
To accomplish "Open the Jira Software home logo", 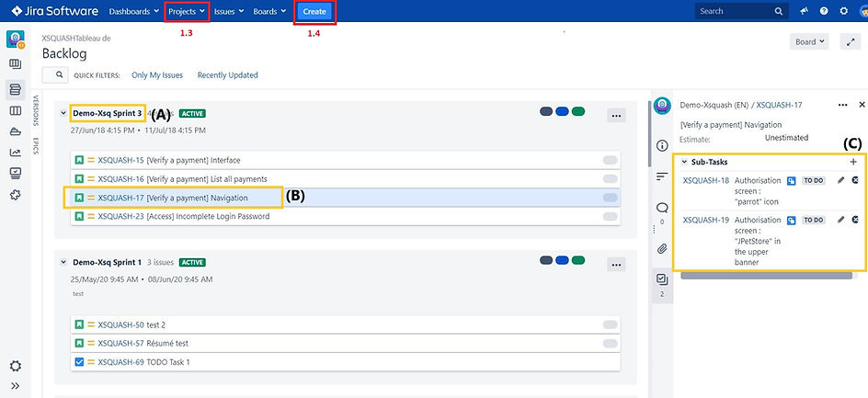I will point(55,11).
